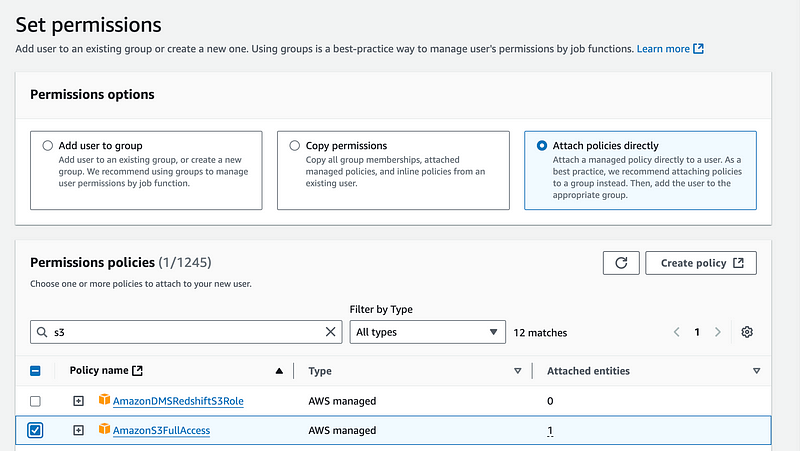
Task: Open table preferences gear icon
Action: 747,332
